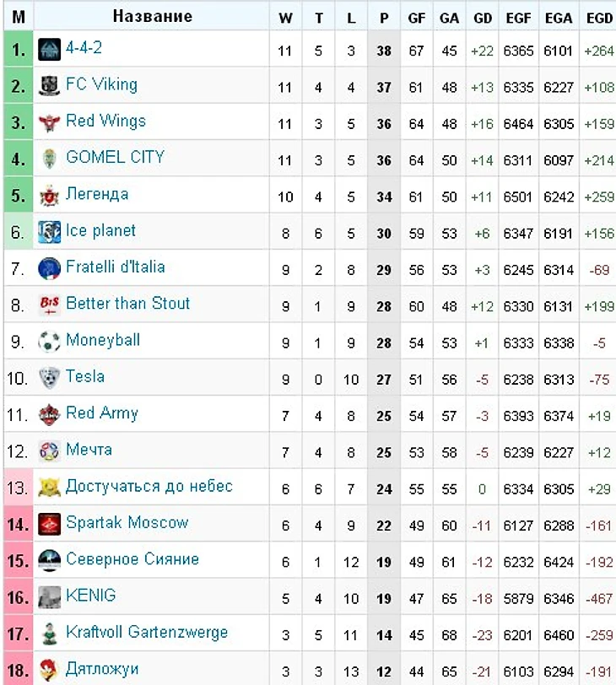Viewport: 616px width, 685px height.
Task: Click the Moneyball soccer ball icon
Action: click(x=49, y=341)
